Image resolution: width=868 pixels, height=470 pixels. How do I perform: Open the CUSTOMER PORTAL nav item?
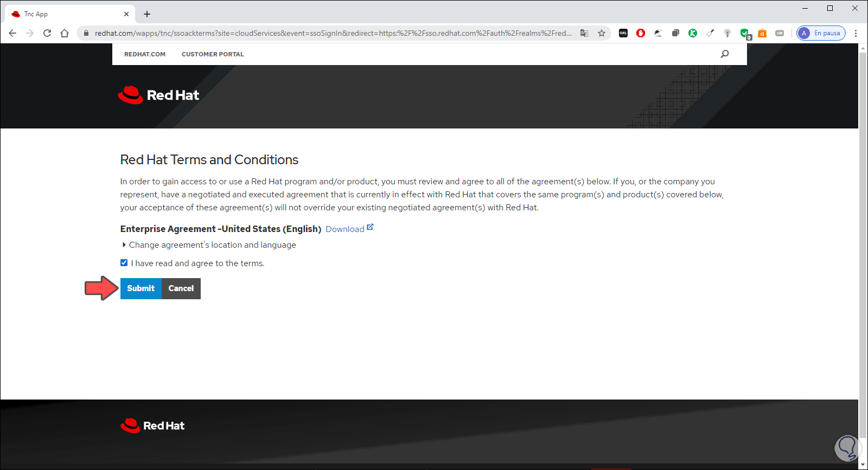tap(213, 54)
